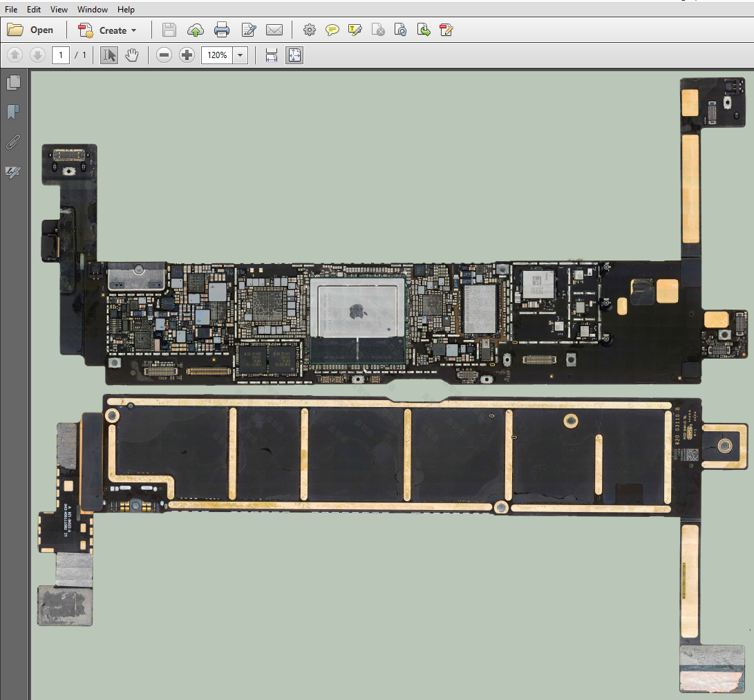Toggle the Fit to window width view
The width and height of the screenshot is (754, 700).
[272, 55]
